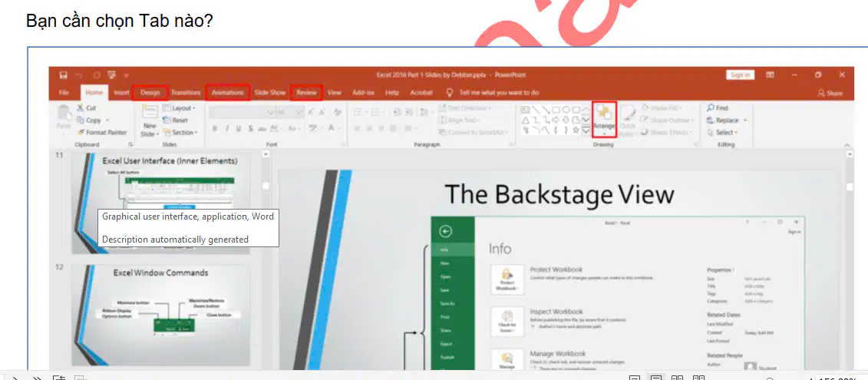Click the Quick Styles button
Image resolution: width=868 pixels, height=380 pixels.
(629, 120)
